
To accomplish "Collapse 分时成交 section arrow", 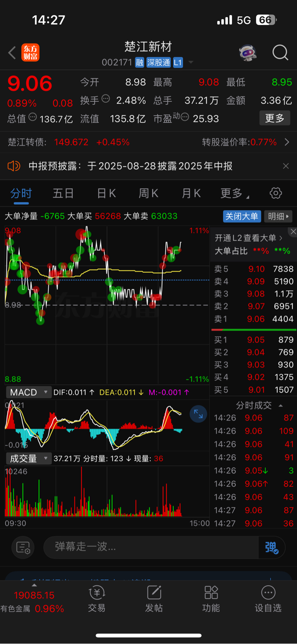I will click(x=281, y=405).
